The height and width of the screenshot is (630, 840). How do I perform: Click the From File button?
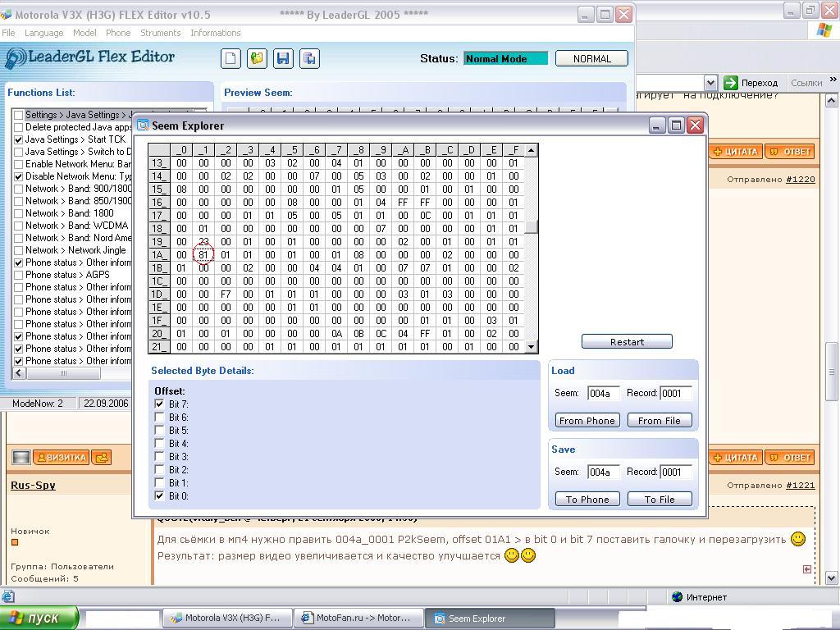[x=660, y=421]
